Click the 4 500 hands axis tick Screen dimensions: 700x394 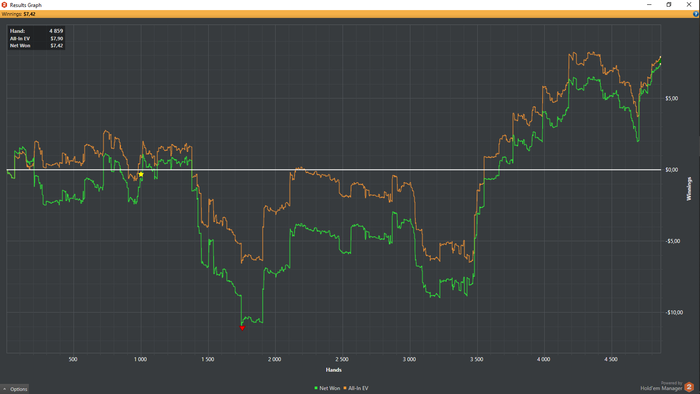[611, 359]
